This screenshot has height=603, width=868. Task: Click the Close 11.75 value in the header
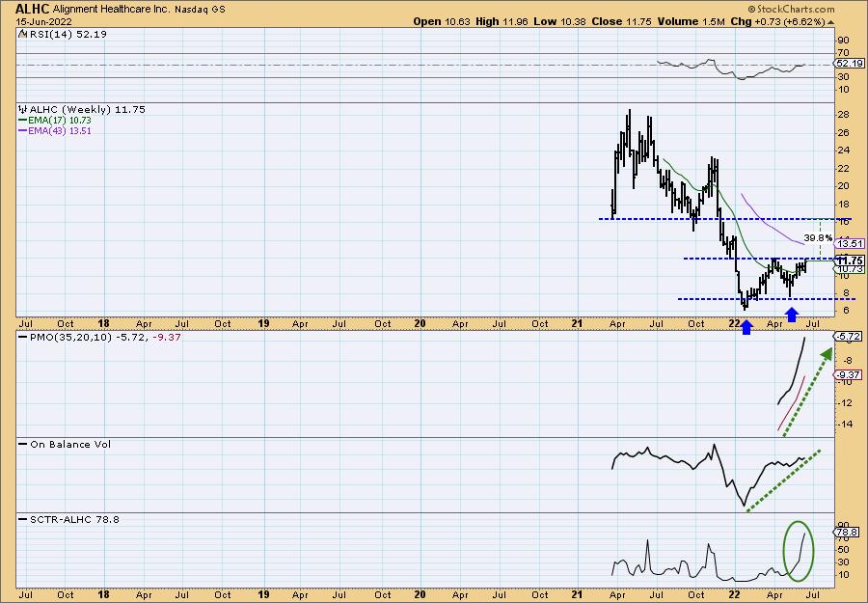pyautogui.click(x=622, y=21)
